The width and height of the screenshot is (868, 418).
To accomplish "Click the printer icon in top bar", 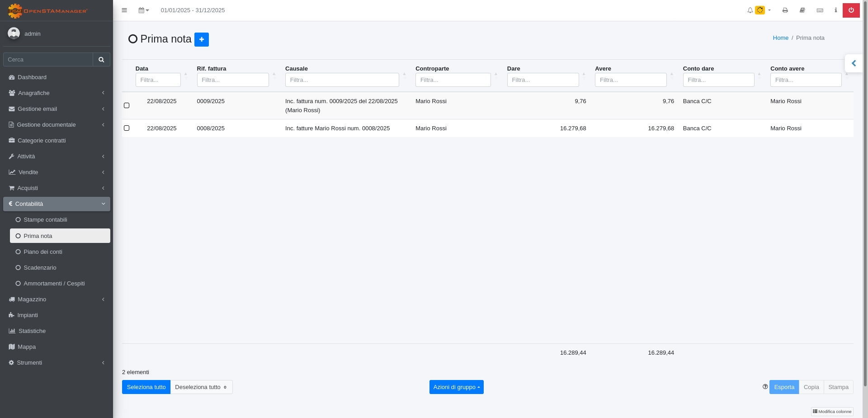I will pyautogui.click(x=785, y=10).
